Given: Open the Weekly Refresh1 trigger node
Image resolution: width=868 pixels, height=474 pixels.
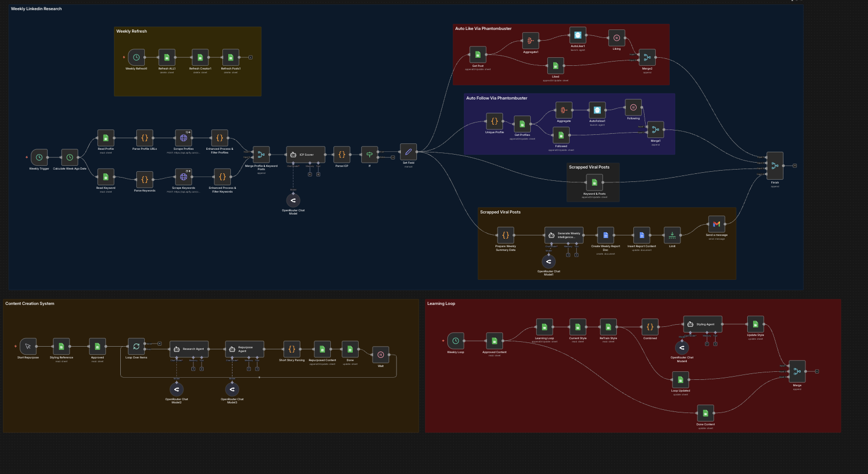Looking at the screenshot, I should click(x=136, y=57).
